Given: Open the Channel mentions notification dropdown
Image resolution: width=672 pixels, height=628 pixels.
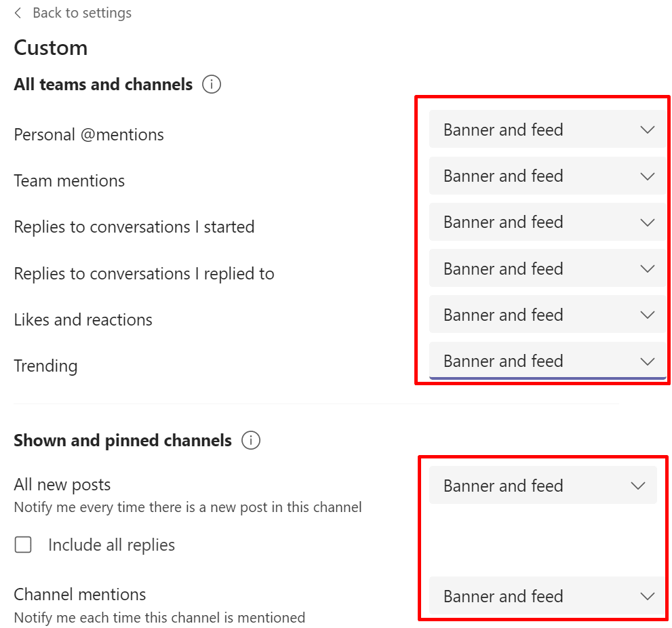Looking at the screenshot, I should coord(548,596).
